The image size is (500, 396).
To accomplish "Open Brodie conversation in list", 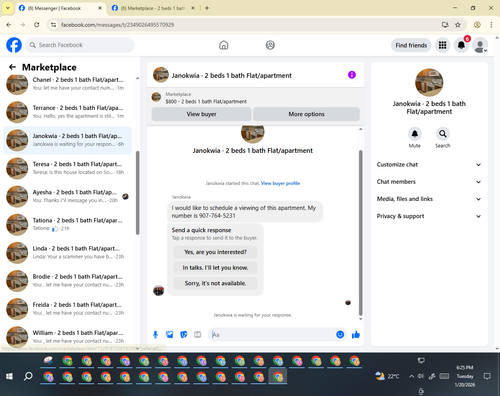I will point(67,281).
